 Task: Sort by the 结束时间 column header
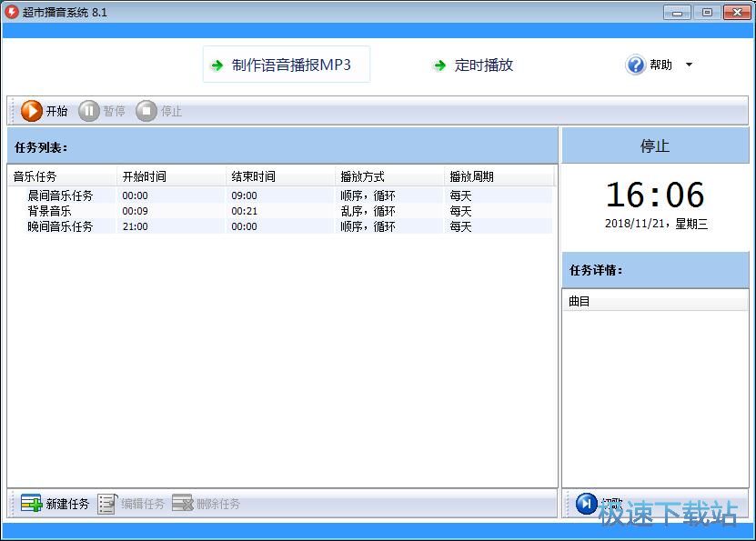280,176
